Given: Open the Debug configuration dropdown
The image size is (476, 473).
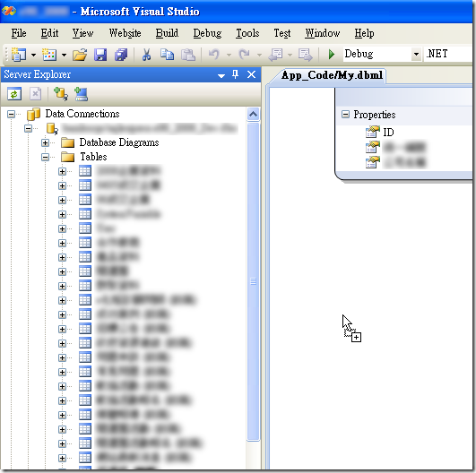Looking at the screenshot, I should tap(417, 55).
